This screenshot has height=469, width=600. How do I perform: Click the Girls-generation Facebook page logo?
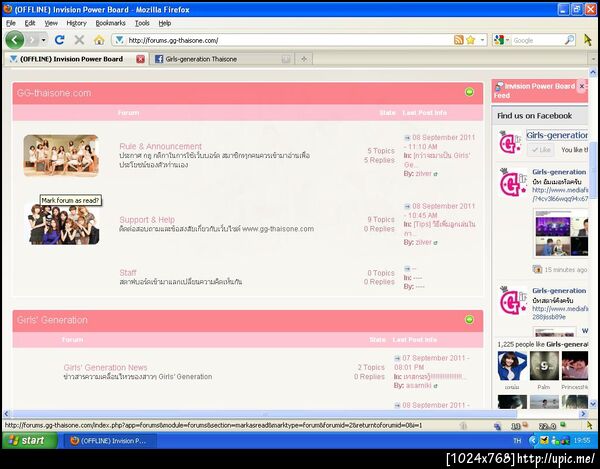[510, 142]
